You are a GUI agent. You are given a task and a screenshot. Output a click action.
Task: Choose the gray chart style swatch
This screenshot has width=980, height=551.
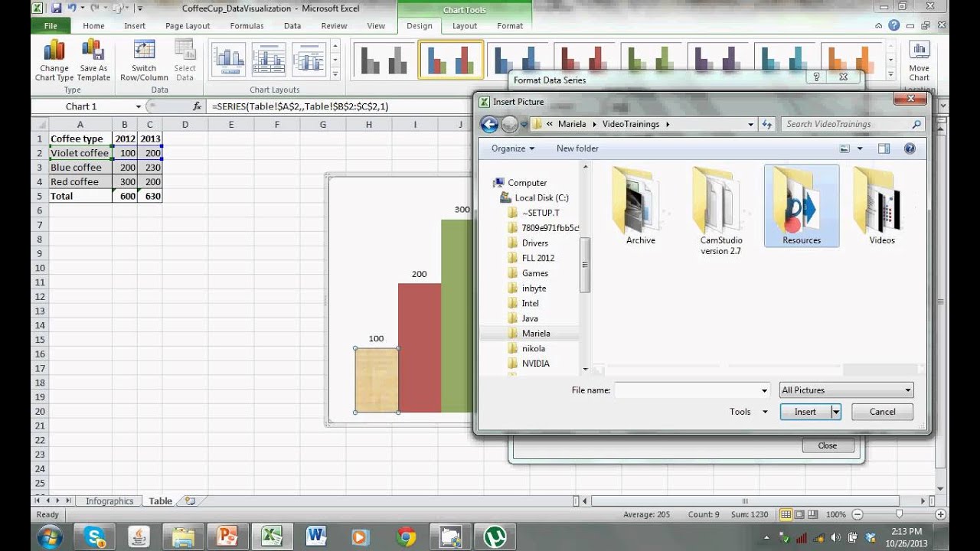tap(384, 60)
